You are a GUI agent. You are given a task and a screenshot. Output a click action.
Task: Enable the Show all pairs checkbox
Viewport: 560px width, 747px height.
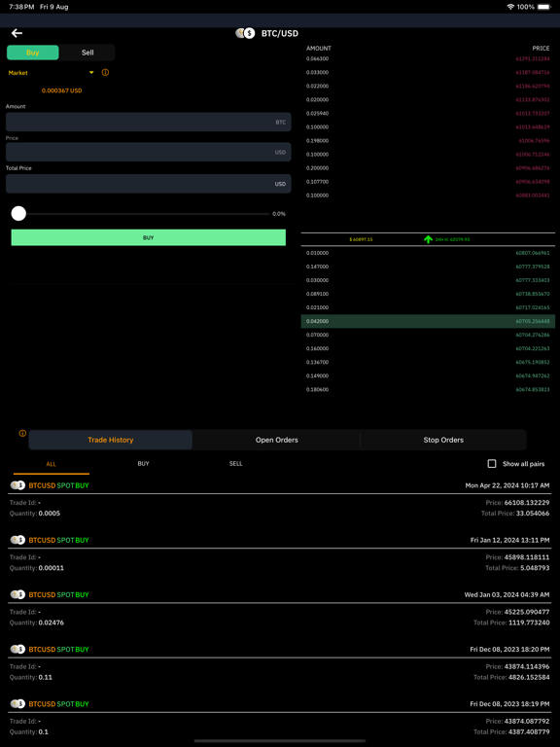[x=492, y=464]
